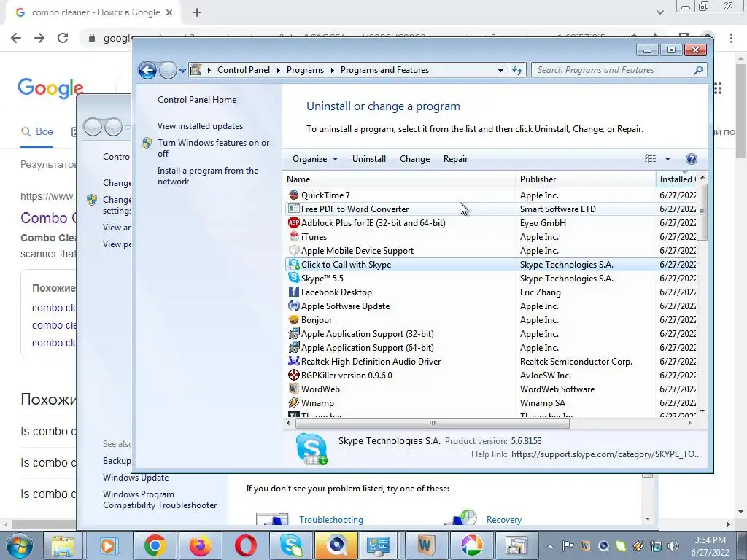Click the horizontal scrollbar of program list

tap(432, 424)
